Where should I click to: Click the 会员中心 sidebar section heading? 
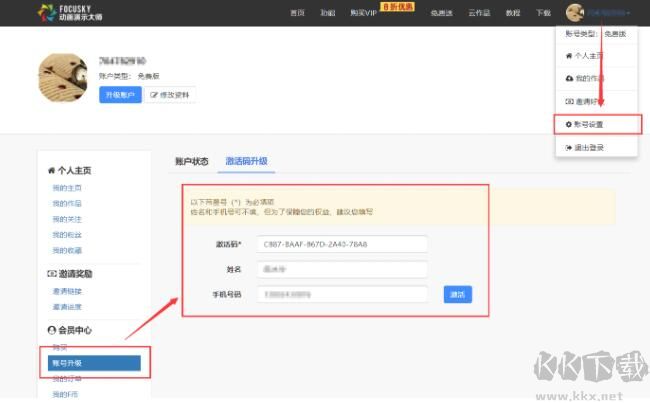(x=75, y=330)
